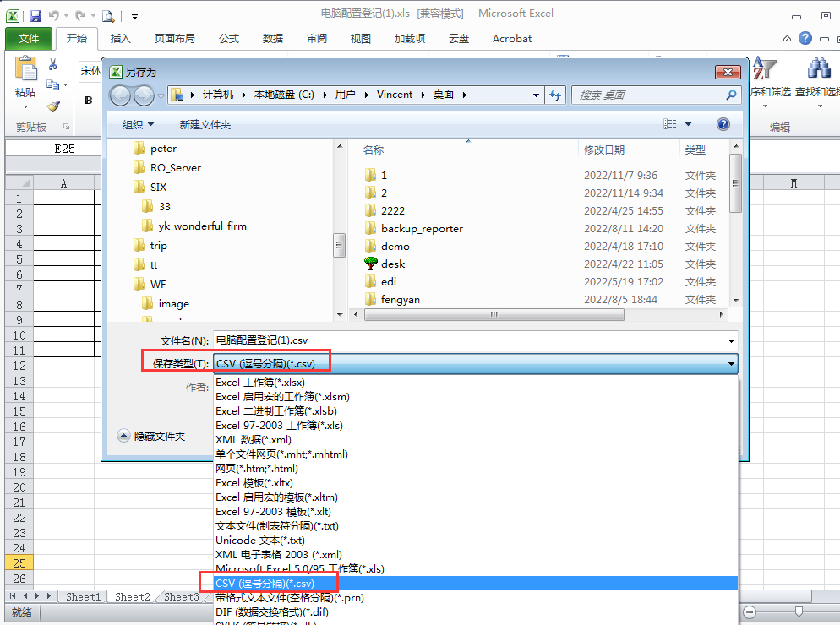Click the 搜索 桌面 search box

tap(657, 95)
